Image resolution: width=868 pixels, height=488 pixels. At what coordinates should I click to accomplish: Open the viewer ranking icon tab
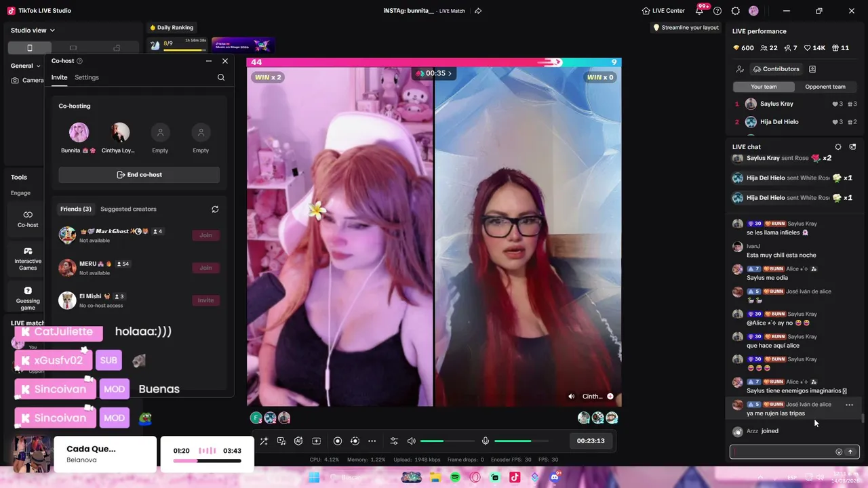coord(740,69)
